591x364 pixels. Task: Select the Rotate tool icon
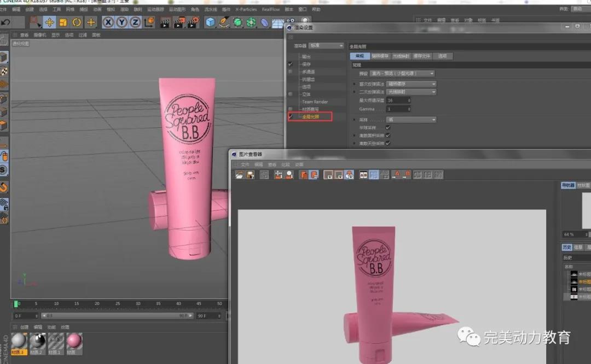[77, 22]
